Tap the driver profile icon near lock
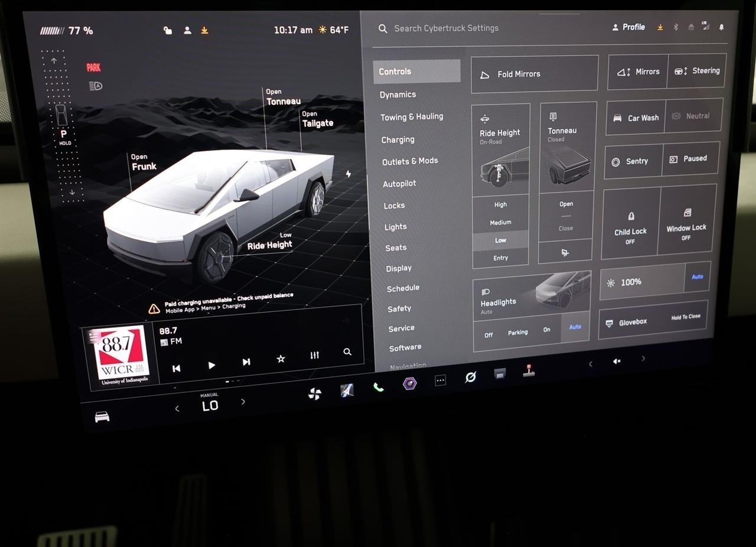This screenshot has width=756, height=547. (187, 30)
